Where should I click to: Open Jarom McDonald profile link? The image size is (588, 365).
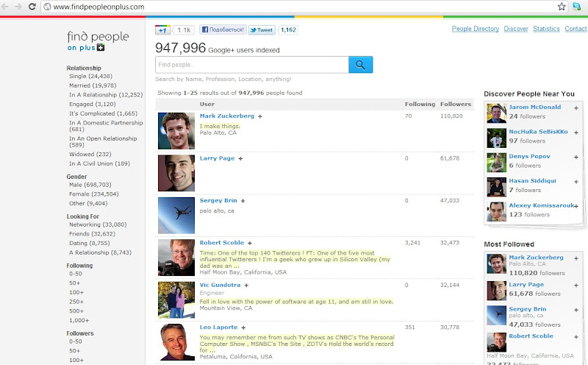pyautogui.click(x=535, y=107)
